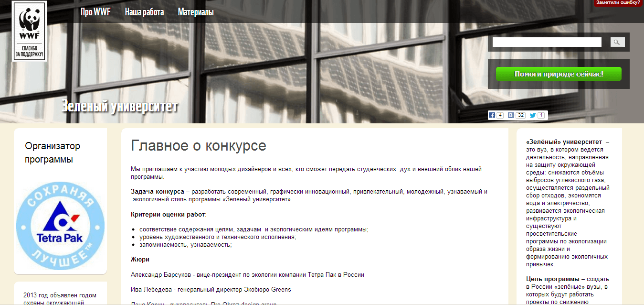
Task: Share the page via Facebook icon
Action: coord(492,115)
